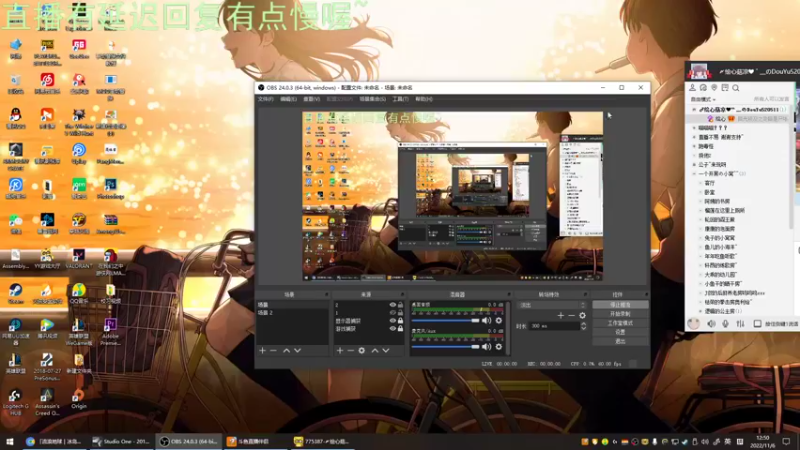Toggle lock on source 1
Image resolution: width=800 pixels, height=450 pixels.
pos(401,313)
